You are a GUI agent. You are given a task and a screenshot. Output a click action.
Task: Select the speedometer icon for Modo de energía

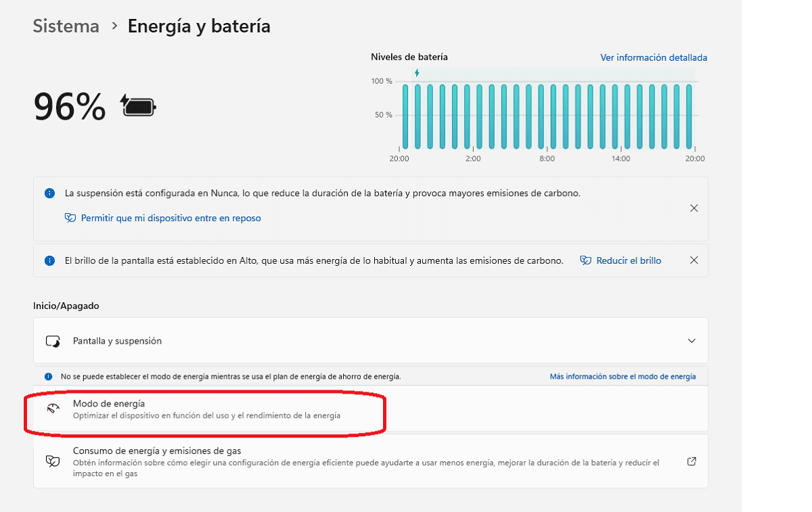click(53, 407)
